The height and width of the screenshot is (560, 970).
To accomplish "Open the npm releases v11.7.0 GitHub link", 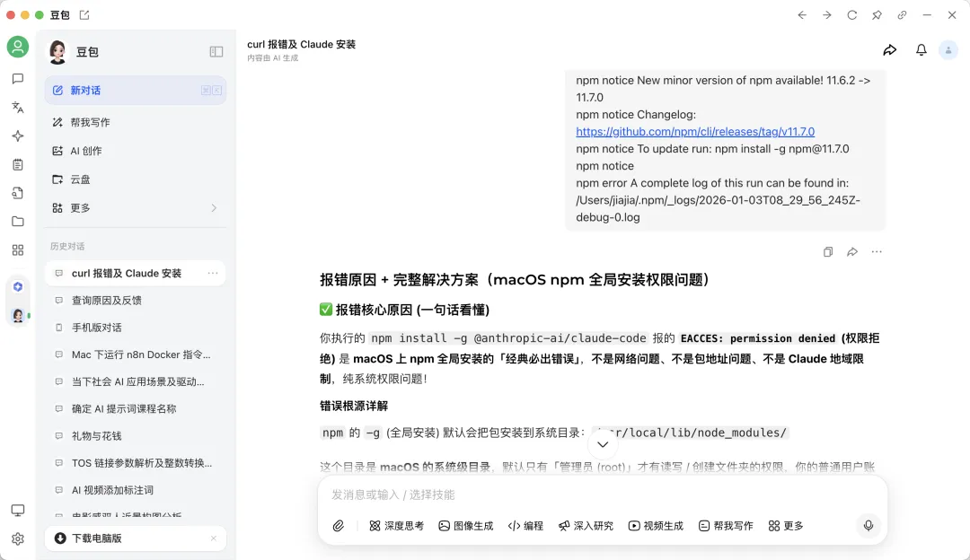I will point(694,132).
